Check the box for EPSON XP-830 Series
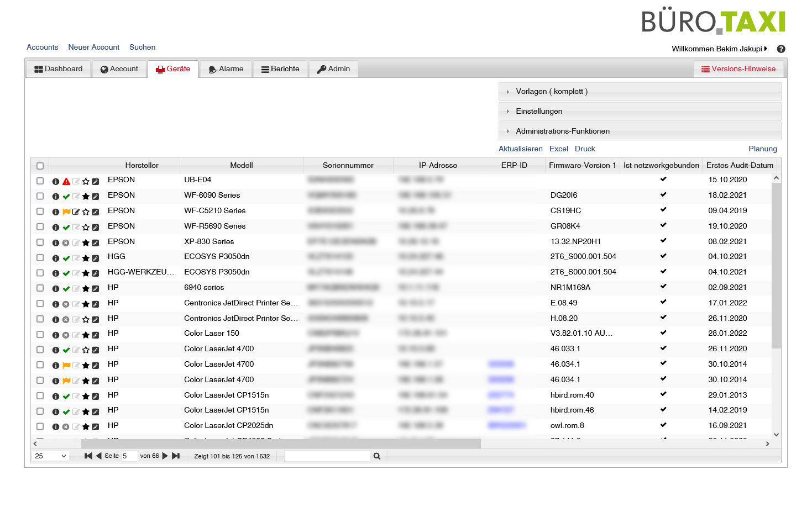 point(40,242)
